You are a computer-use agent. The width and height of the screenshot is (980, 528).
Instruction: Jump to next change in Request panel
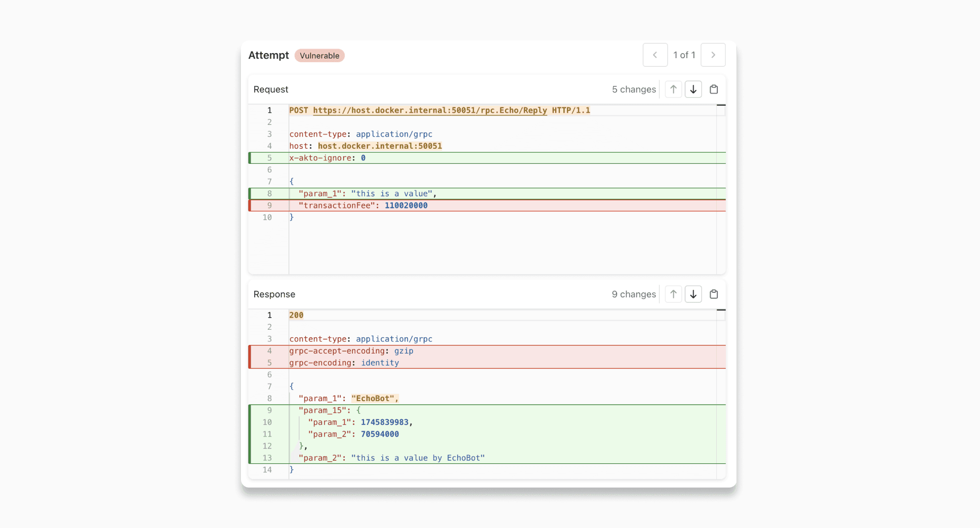693,89
